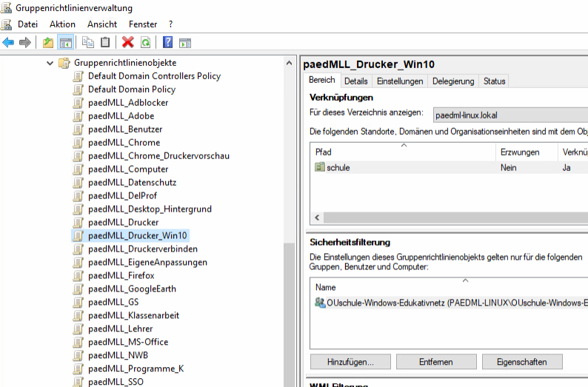This screenshot has width=588, height=387.
Task: Click the GPO icon beside paedMLL_MS-Office
Action: pos(78,342)
